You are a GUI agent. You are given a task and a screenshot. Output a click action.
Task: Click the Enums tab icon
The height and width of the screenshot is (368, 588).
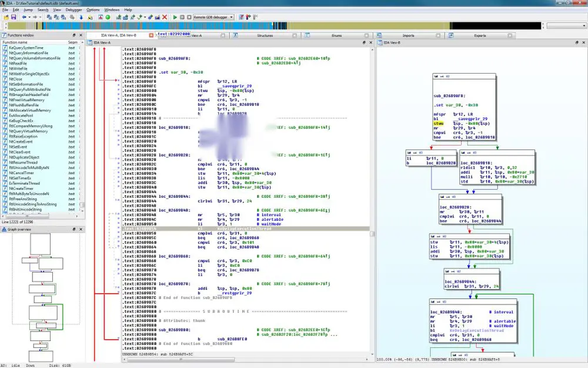click(307, 35)
